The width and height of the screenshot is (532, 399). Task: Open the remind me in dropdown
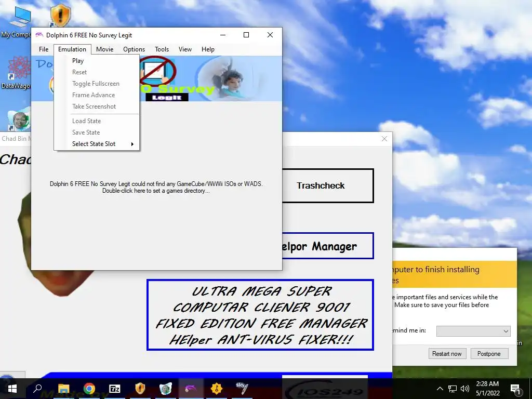[x=473, y=331]
